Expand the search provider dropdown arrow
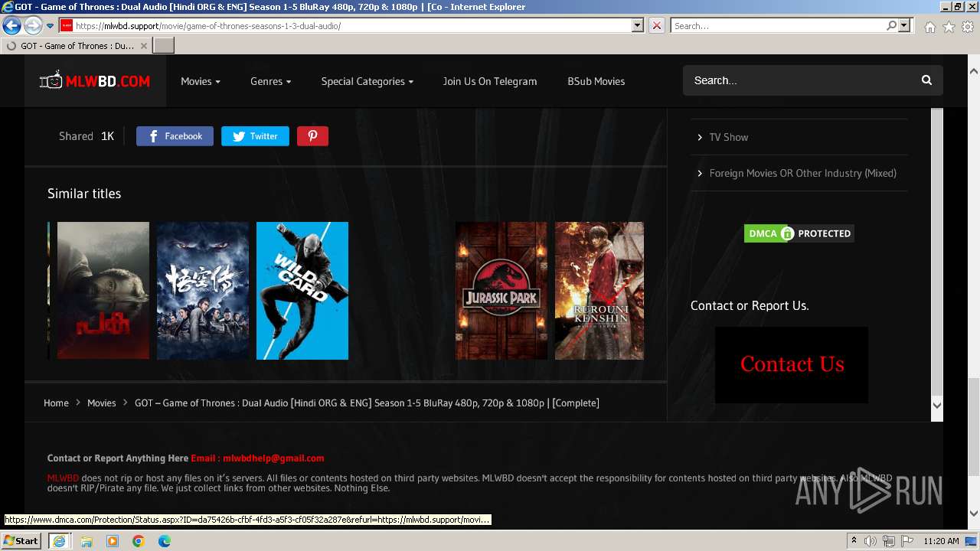This screenshot has width=980, height=551. coord(904,26)
